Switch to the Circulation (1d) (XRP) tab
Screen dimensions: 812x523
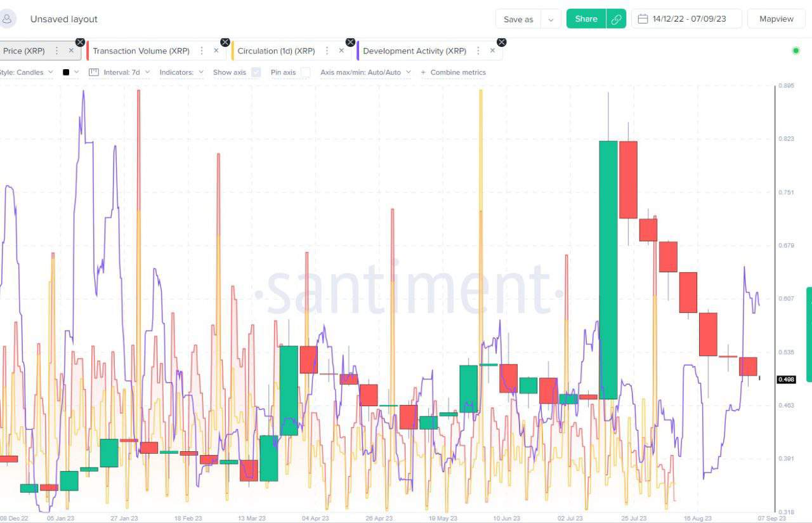277,50
